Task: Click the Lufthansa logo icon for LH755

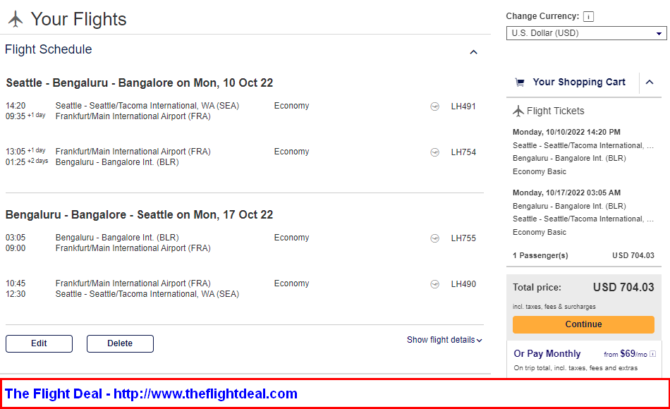Action: click(x=435, y=238)
